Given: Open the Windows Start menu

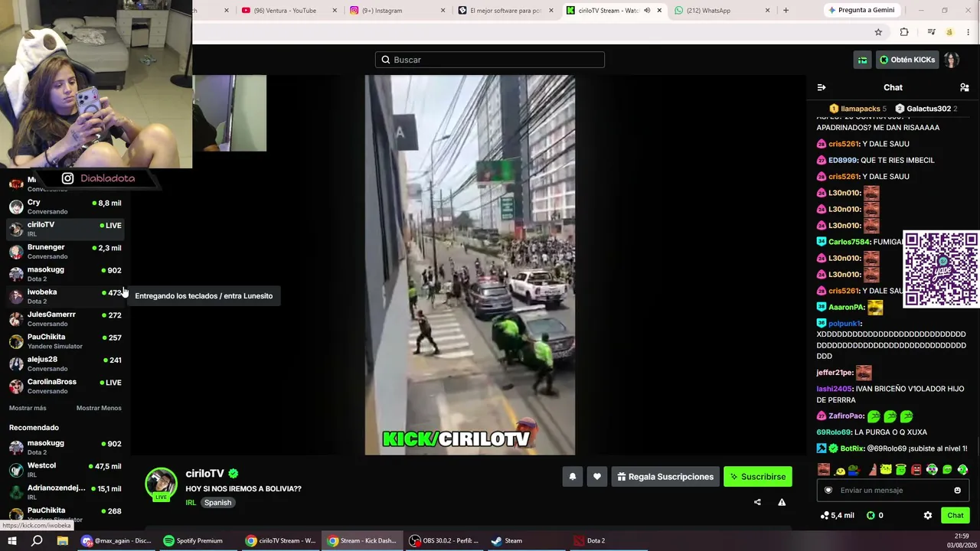Looking at the screenshot, I should pos(12,541).
